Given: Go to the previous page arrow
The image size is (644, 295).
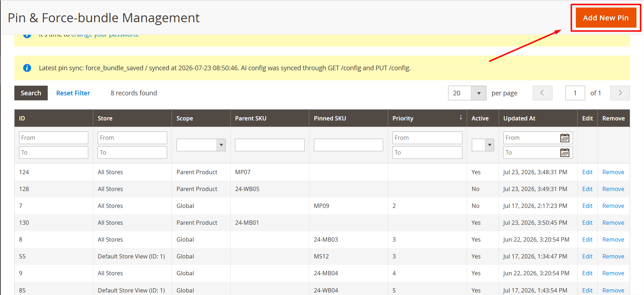Looking at the screenshot, I should (x=542, y=93).
